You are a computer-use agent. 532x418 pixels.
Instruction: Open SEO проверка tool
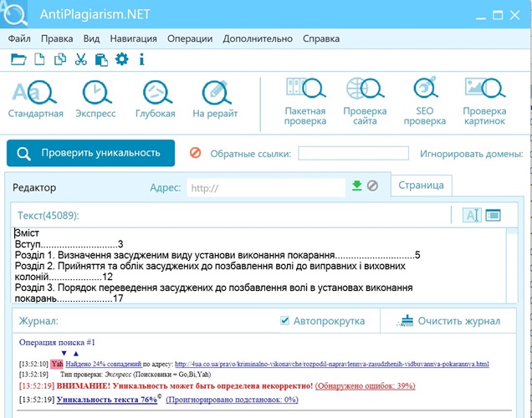tap(425, 102)
